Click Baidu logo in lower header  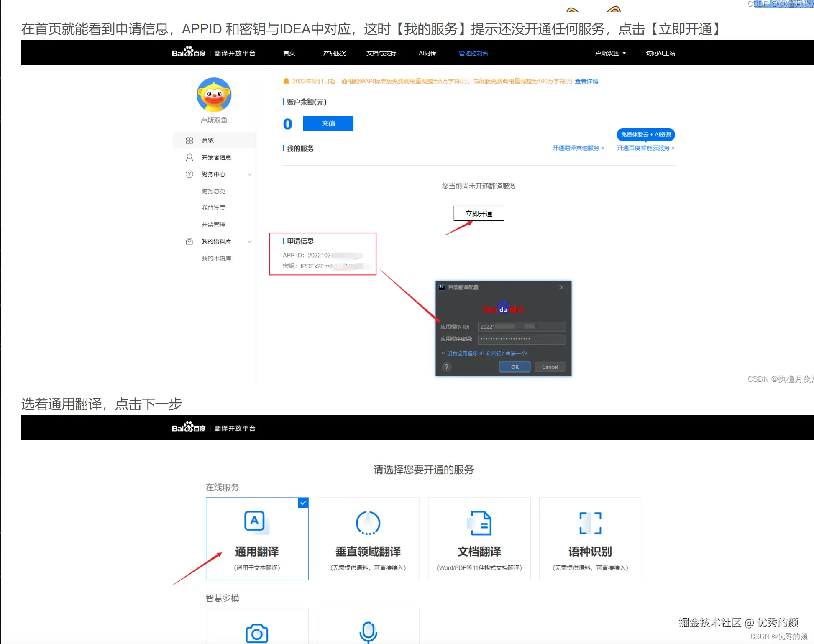point(189,427)
